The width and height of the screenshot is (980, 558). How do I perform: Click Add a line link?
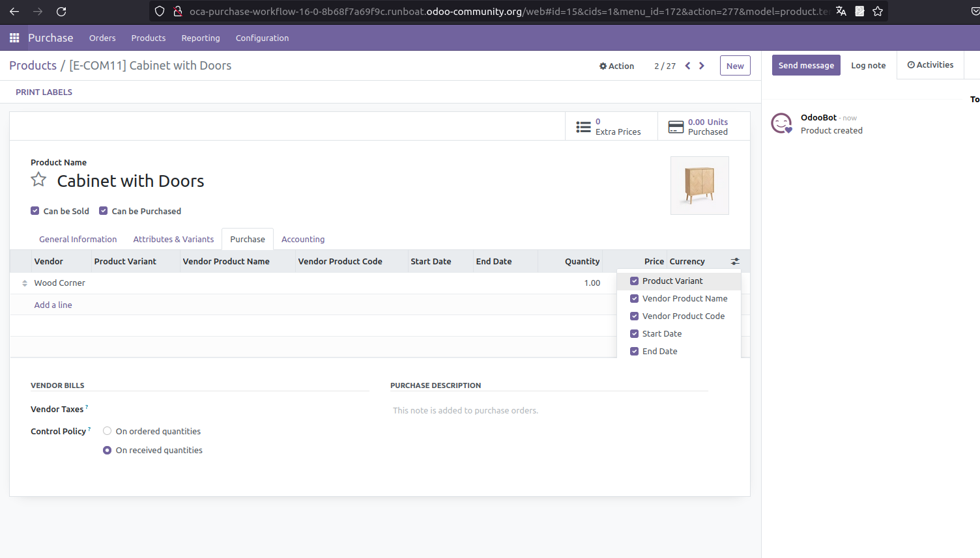pos(53,305)
